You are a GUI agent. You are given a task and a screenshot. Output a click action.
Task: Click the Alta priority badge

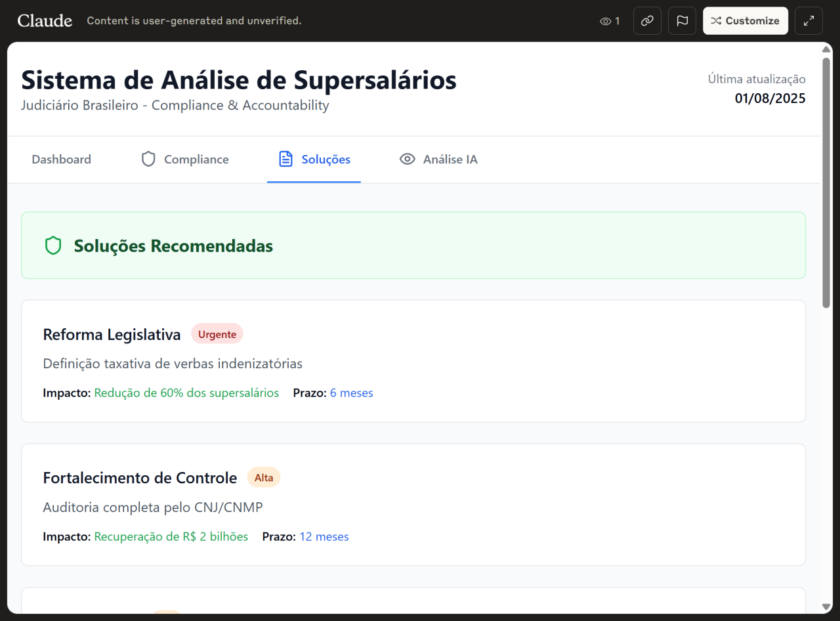coord(264,478)
